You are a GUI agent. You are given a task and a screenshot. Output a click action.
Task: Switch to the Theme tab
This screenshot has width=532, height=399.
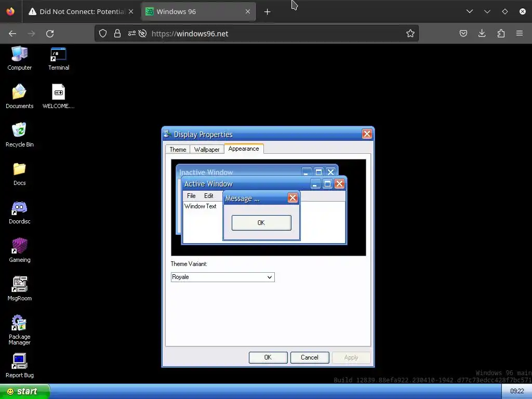[x=178, y=150]
